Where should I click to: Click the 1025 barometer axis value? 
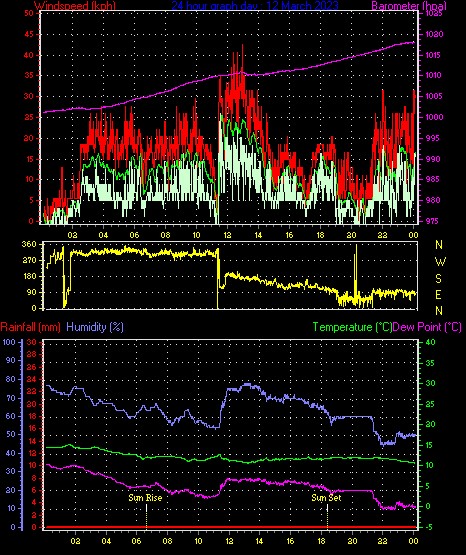(434, 13)
